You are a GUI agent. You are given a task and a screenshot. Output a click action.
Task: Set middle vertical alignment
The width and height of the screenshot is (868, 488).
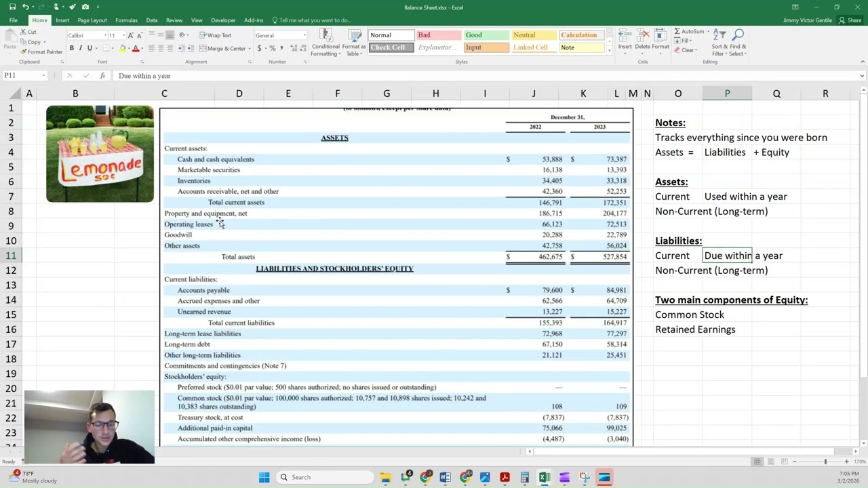(x=161, y=35)
